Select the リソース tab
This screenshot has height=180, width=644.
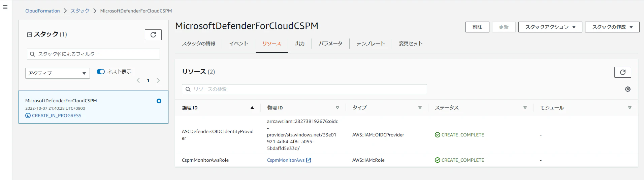coord(272,44)
